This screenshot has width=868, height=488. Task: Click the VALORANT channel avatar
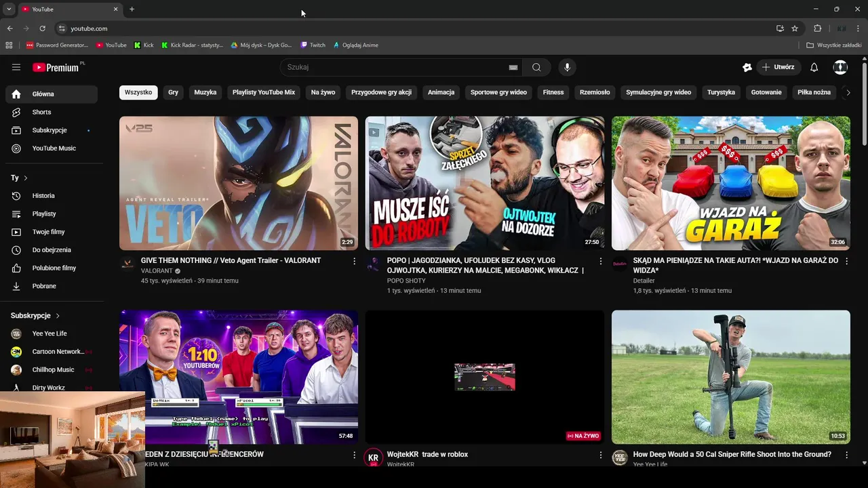coord(127,264)
